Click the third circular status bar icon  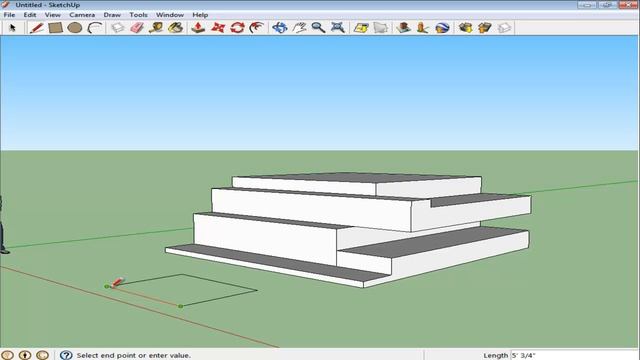[x=42, y=355]
